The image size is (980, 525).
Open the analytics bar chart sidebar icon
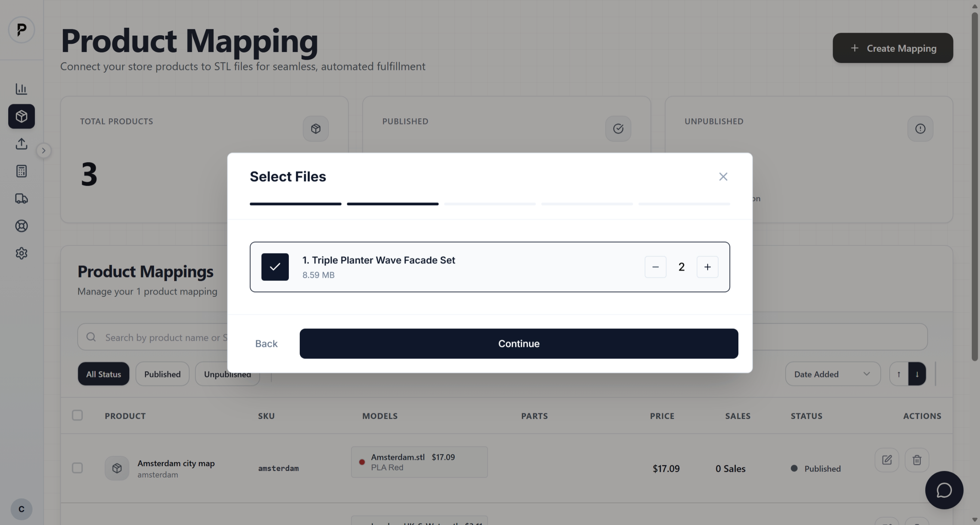[21, 89]
